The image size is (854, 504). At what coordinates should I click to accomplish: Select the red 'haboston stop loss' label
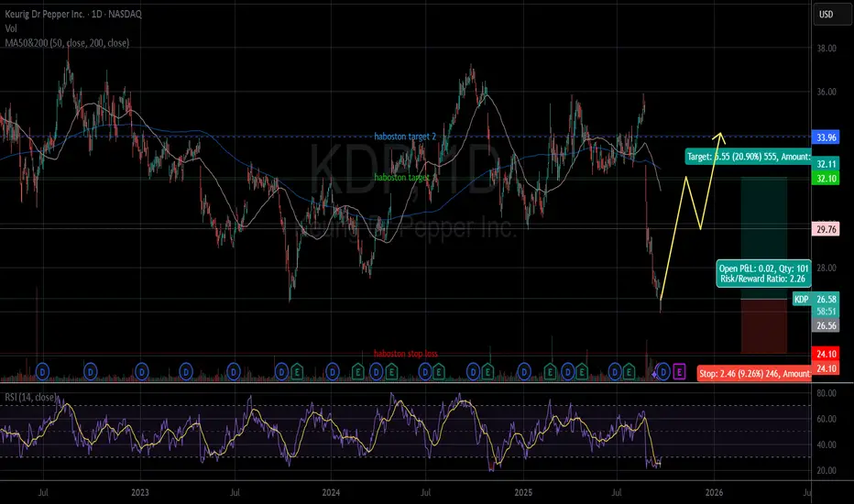[x=406, y=354]
